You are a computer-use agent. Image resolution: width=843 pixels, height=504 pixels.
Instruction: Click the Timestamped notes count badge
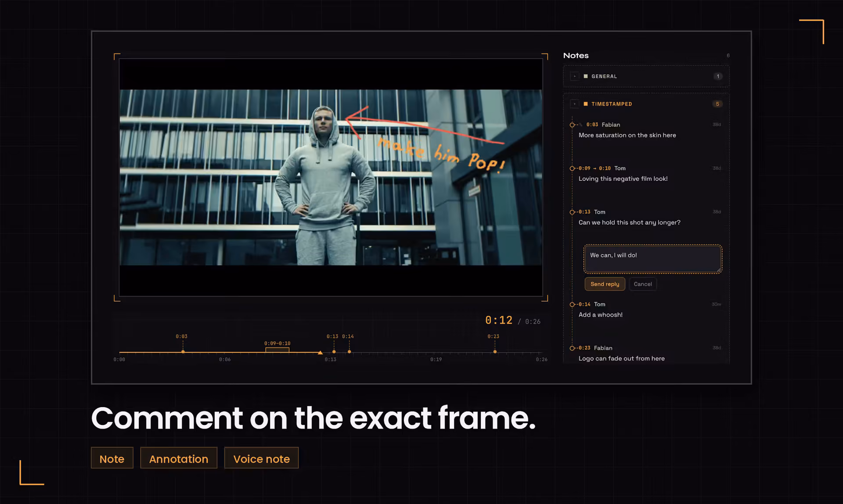pos(717,104)
